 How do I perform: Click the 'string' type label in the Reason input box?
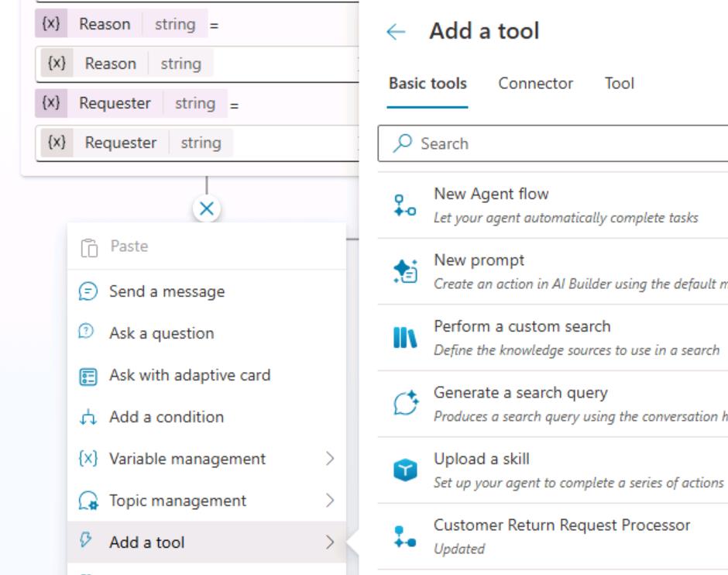180,64
